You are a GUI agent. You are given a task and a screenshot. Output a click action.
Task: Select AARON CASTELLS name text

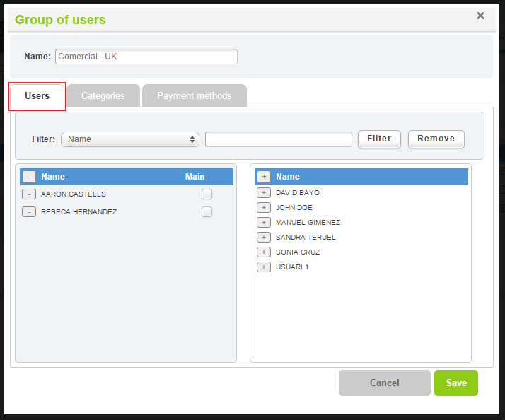coord(74,194)
